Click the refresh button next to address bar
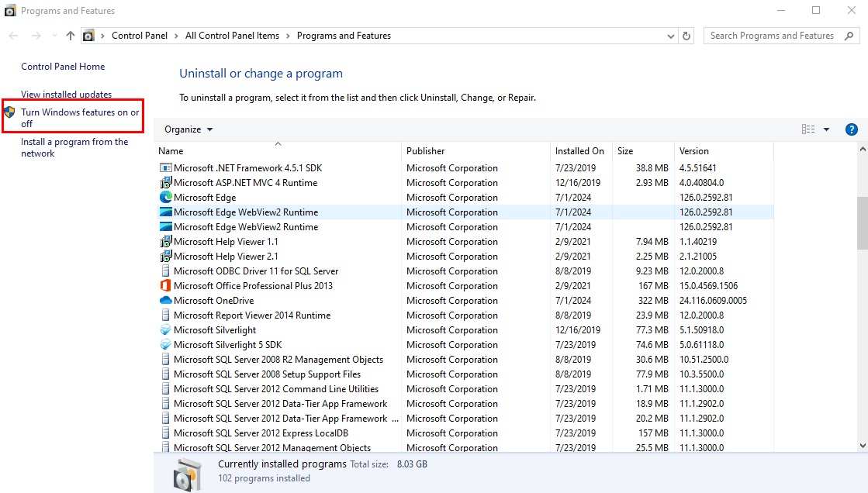 (686, 36)
